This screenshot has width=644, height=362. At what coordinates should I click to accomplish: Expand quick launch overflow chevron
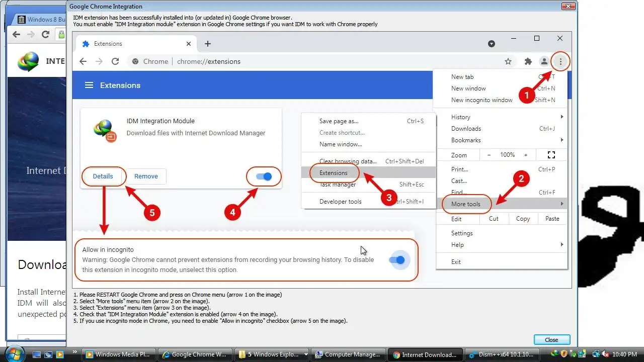click(75, 351)
